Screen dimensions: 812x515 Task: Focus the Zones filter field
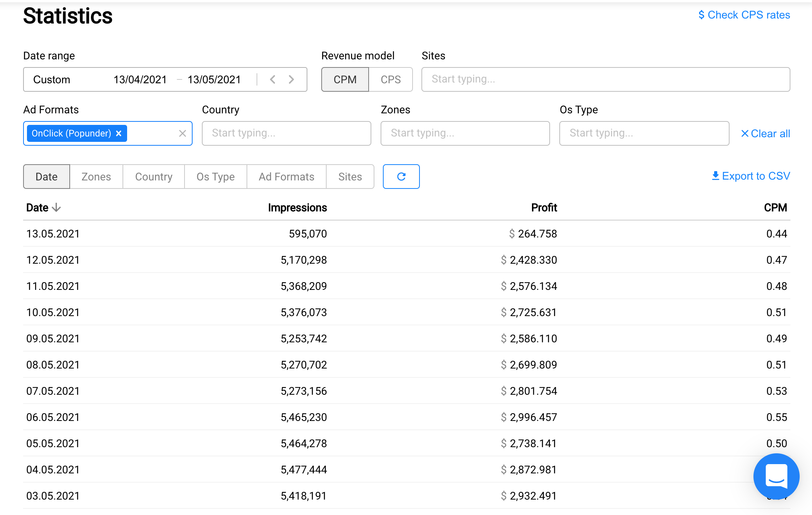(x=465, y=133)
